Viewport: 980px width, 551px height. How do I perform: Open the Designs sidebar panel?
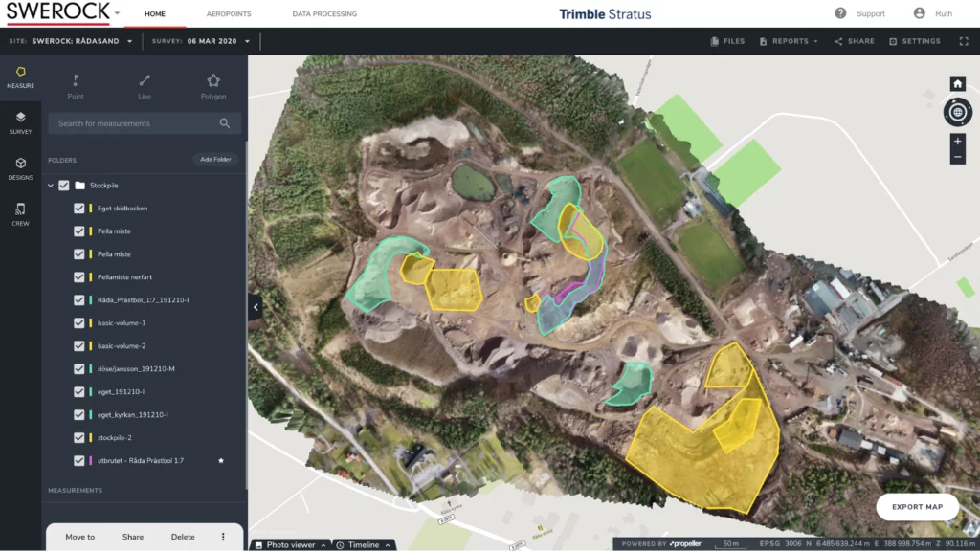20,168
